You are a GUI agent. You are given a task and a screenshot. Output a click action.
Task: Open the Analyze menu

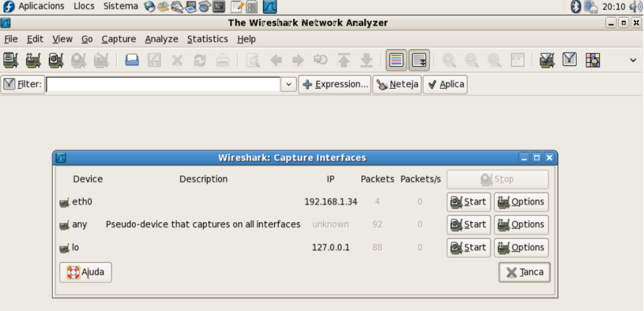[162, 39]
